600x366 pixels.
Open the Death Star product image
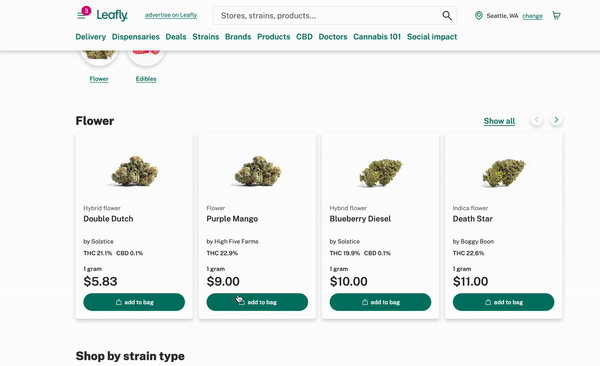tap(504, 173)
